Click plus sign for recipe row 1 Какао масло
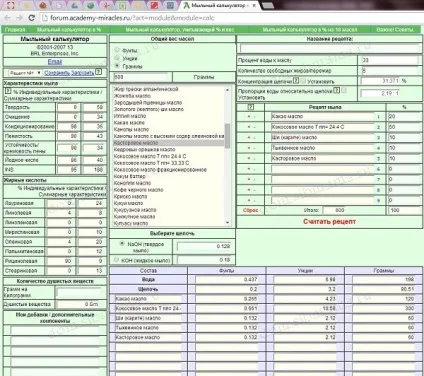The height and width of the screenshot is (376, 424). point(249,117)
